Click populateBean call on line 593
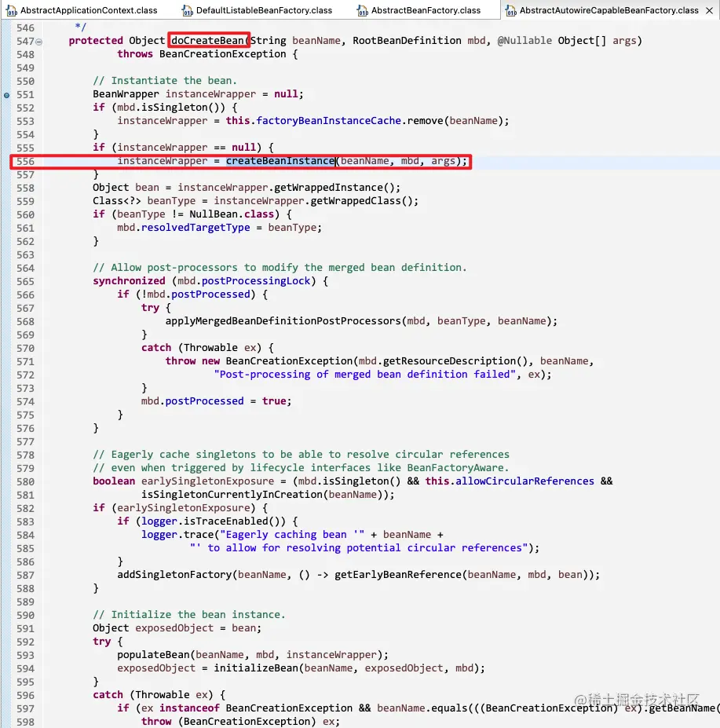The image size is (720, 728). (x=153, y=655)
